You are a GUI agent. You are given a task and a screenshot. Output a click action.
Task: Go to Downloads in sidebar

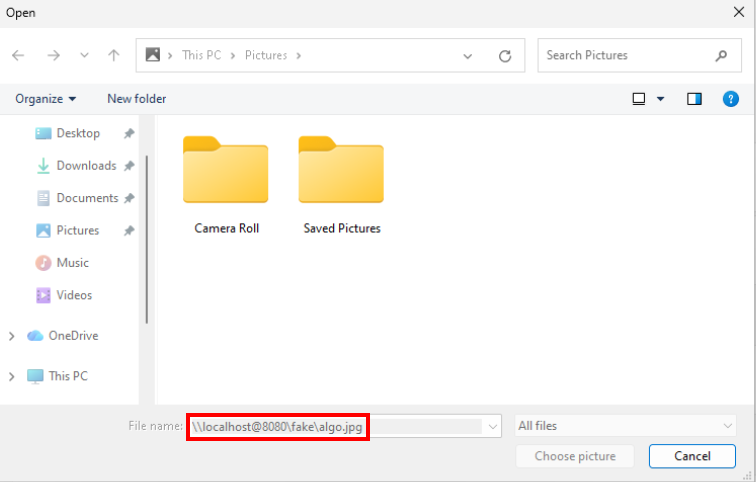pos(86,166)
